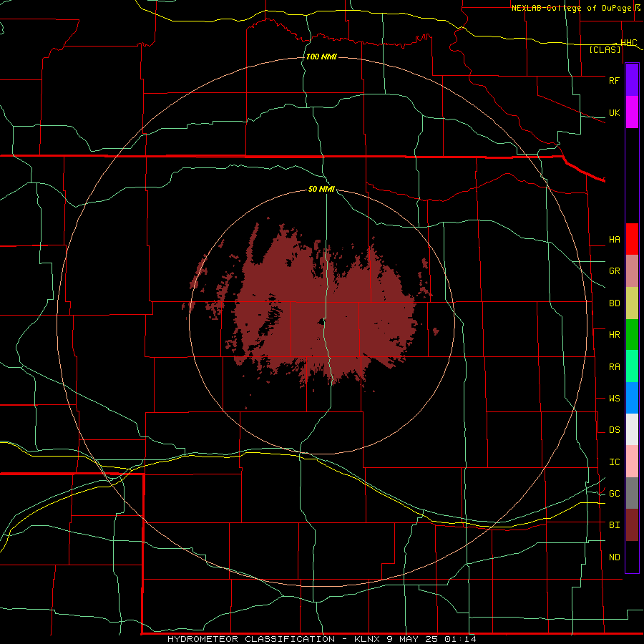Click the IC light-pink legend swatch
Screen dimensions: 644x644
pyautogui.click(x=632, y=462)
